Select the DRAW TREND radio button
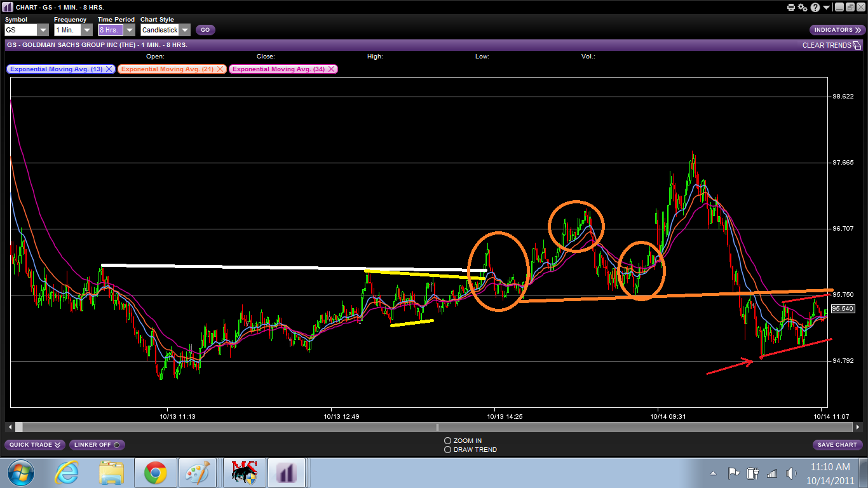Viewport: 868px width, 488px height. coord(447,450)
